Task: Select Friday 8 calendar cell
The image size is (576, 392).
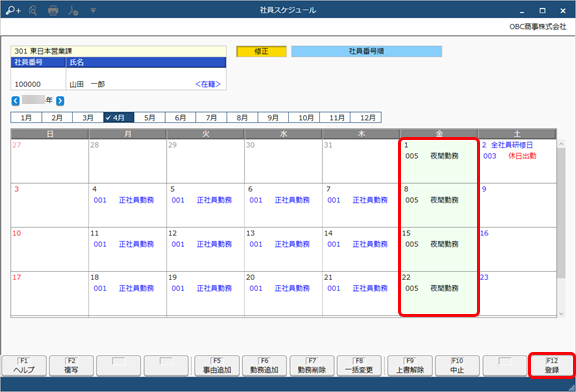Action: 439,205
